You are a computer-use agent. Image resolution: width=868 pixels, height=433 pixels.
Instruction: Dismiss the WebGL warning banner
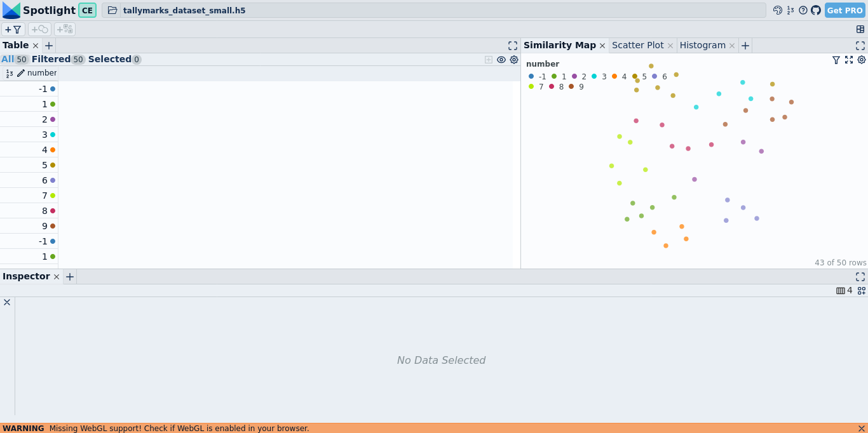(862, 428)
